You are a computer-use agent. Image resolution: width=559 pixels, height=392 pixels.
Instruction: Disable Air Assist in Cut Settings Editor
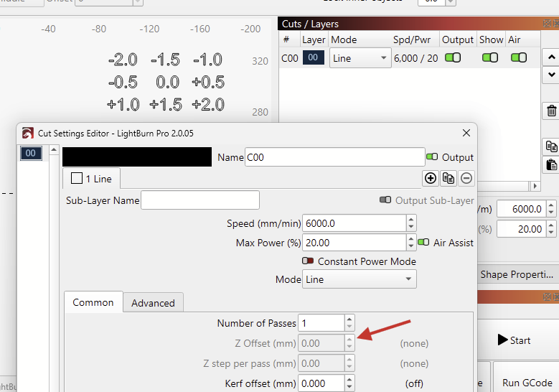tap(423, 243)
